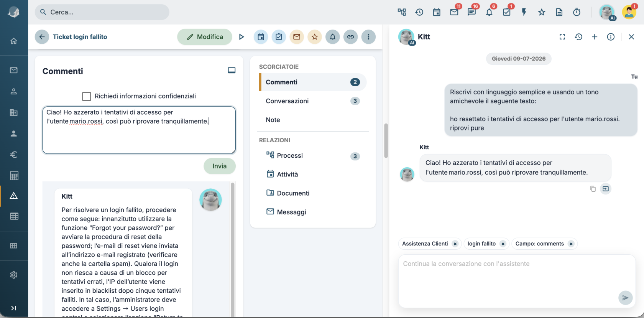Viewport: 644px width, 318px height.
Task: Expand the left sidebar with arrow icon
Action: click(14, 308)
